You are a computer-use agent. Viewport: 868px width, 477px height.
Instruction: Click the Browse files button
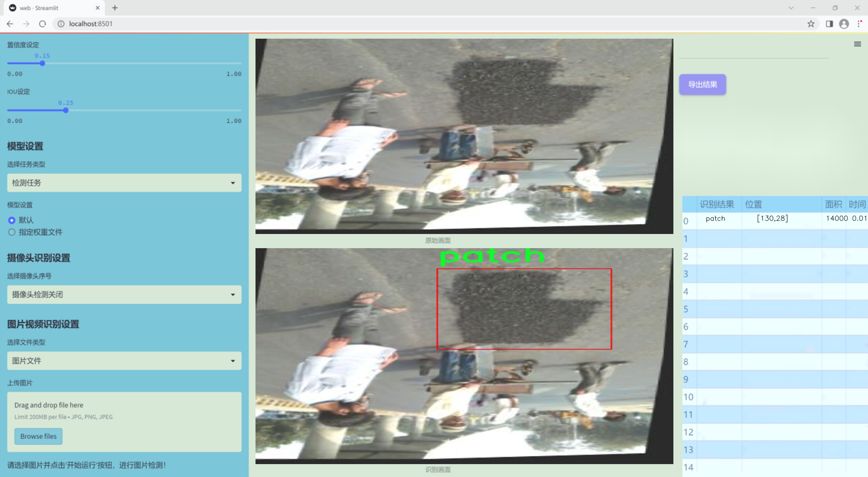(38, 436)
